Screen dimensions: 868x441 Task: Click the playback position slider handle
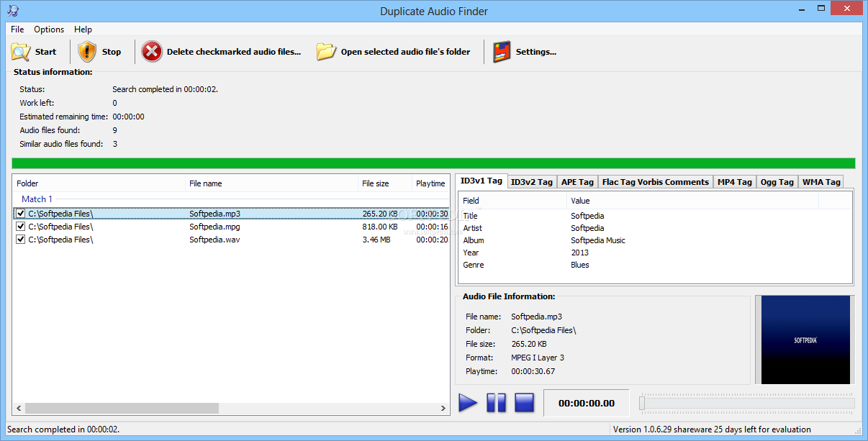[x=642, y=404]
